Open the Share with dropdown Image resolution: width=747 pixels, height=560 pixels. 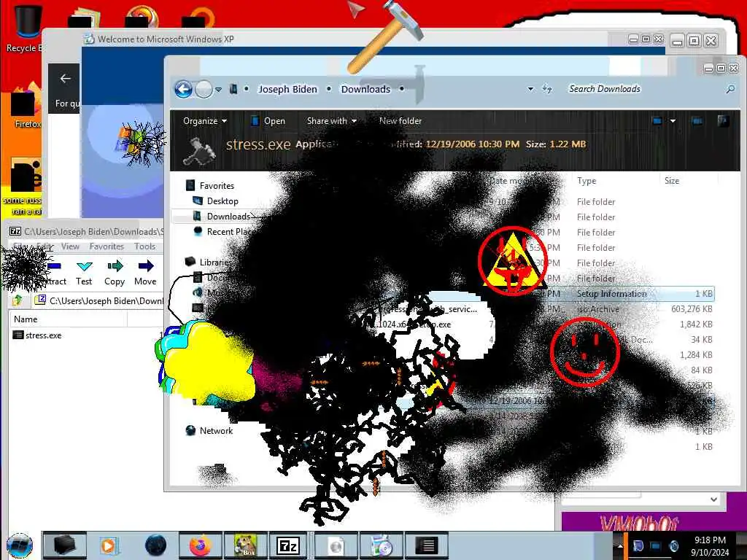(x=332, y=121)
